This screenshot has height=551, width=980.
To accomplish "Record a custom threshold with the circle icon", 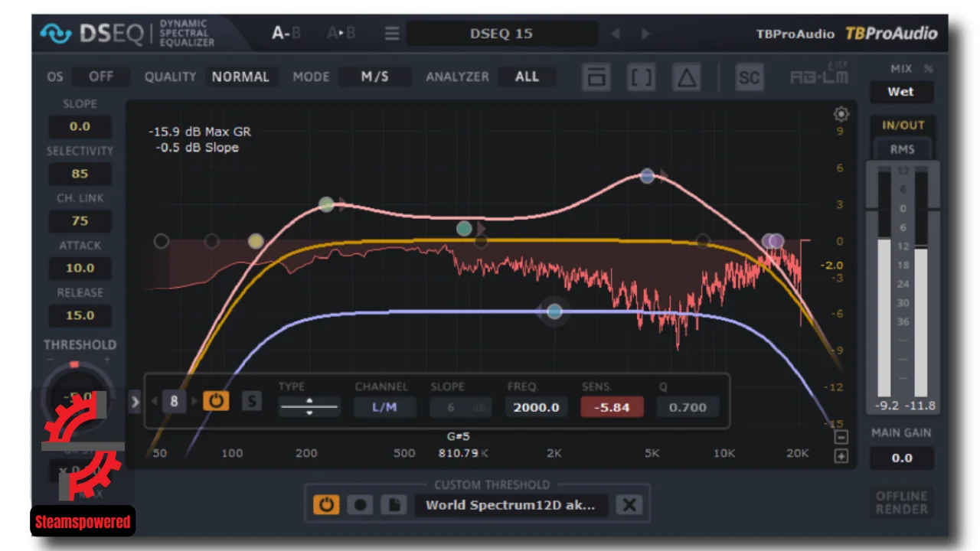I will tap(360, 505).
